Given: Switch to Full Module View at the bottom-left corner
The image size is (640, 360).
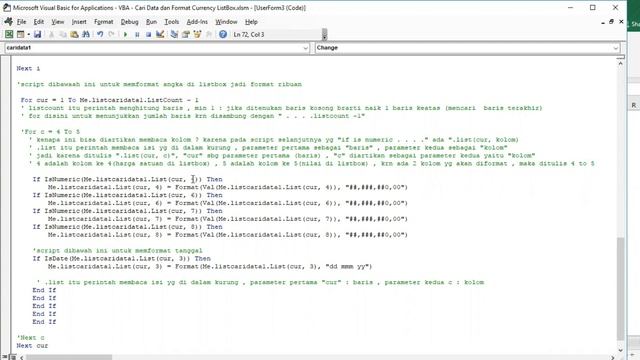Looking at the screenshot, I should click(12, 357).
